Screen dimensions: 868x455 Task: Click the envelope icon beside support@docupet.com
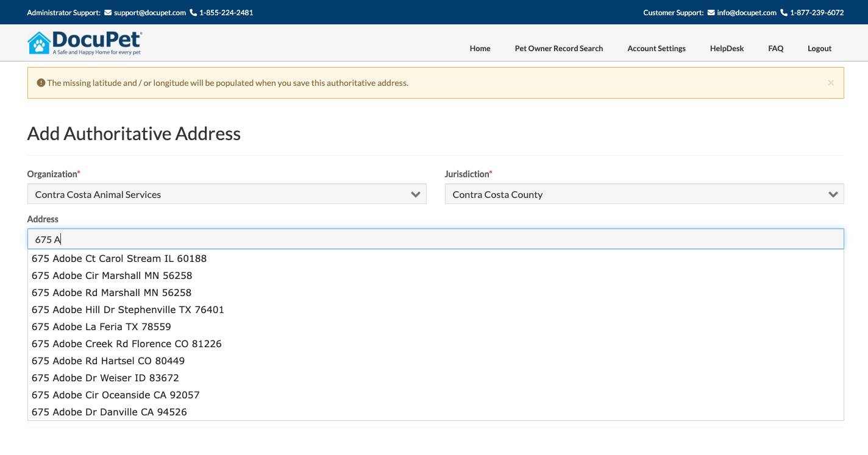(x=108, y=13)
